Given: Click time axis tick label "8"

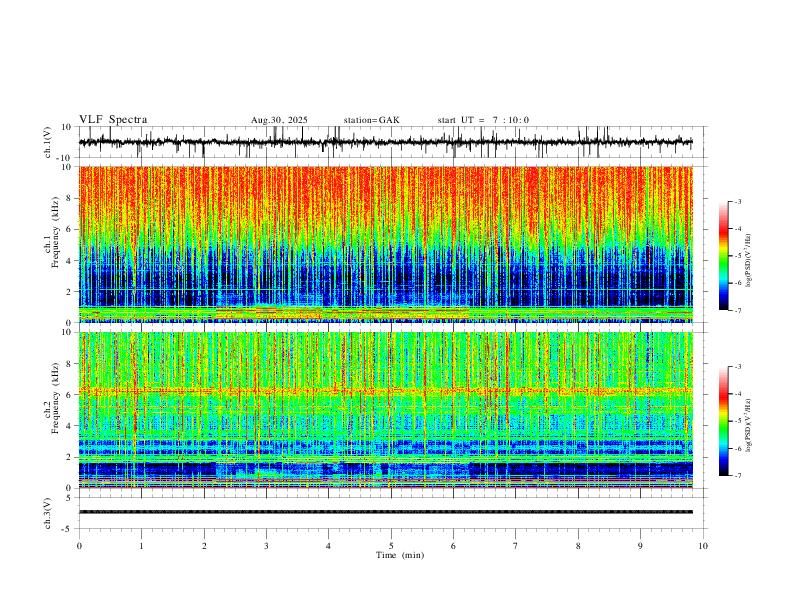Looking at the screenshot, I should [578, 546].
